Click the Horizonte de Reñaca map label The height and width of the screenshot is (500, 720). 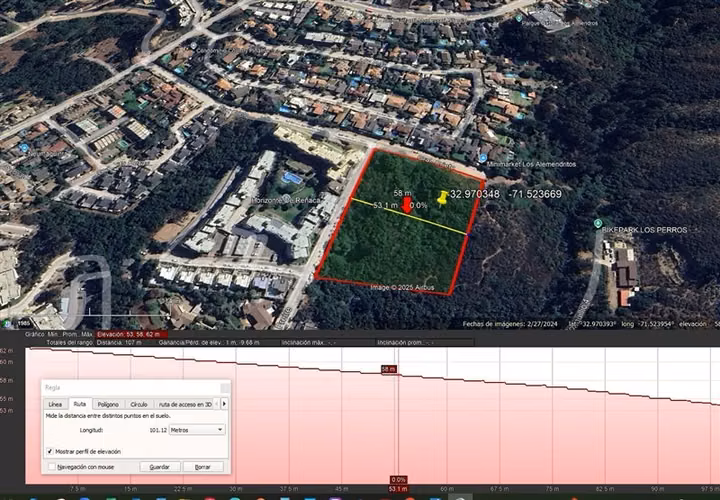[x=286, y=200]
